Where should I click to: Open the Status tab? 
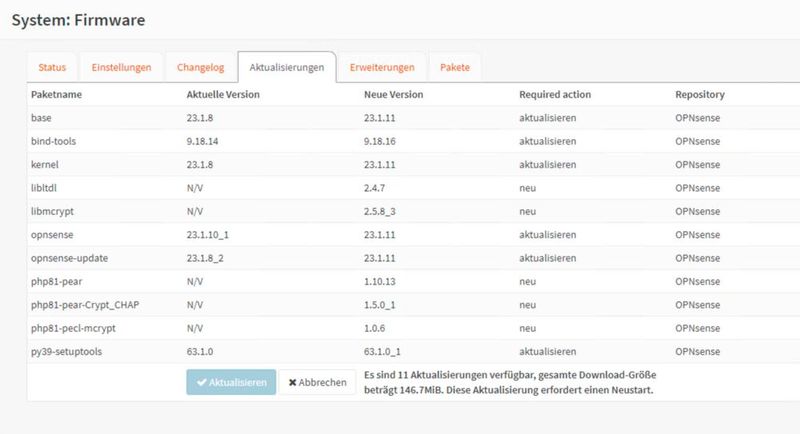tap(52, 67)
